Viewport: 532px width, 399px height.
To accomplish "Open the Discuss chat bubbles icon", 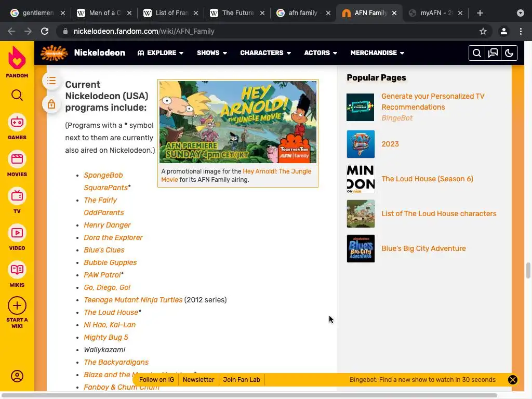I will (x=493, y=53).
